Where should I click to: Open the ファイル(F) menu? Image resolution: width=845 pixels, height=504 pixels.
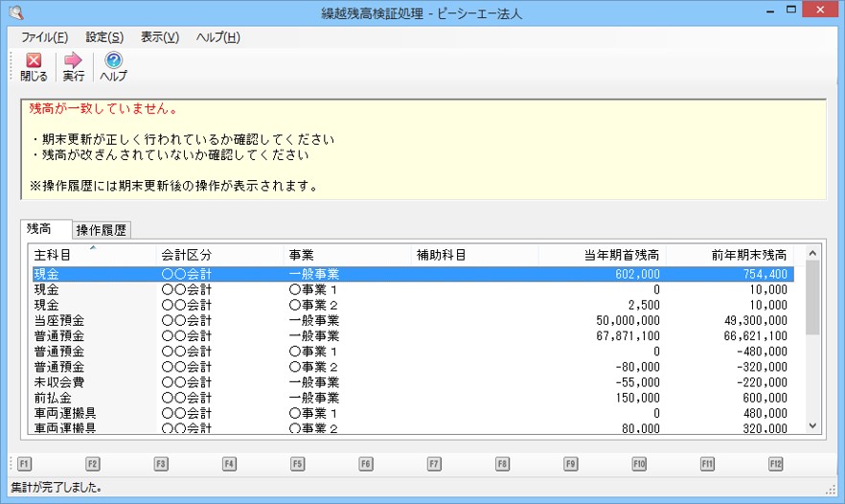44,37
